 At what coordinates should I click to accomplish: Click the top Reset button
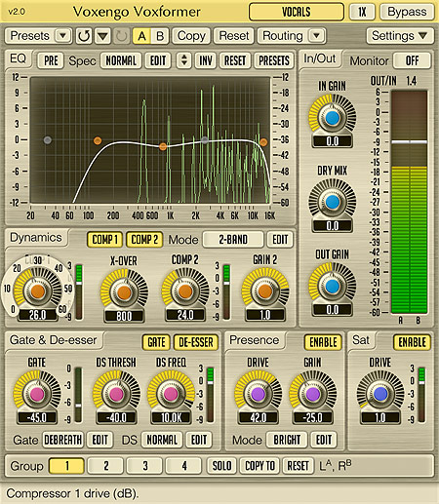[234, 36]
